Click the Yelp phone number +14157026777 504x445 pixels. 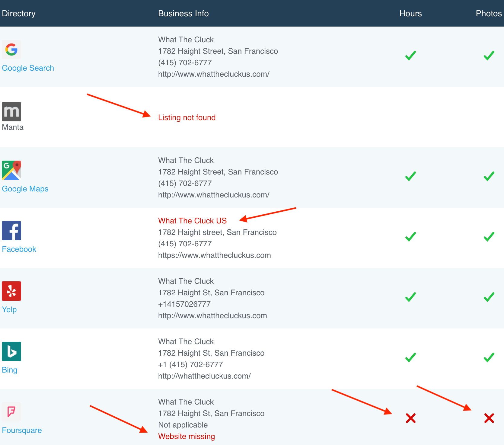pos(184,304)
